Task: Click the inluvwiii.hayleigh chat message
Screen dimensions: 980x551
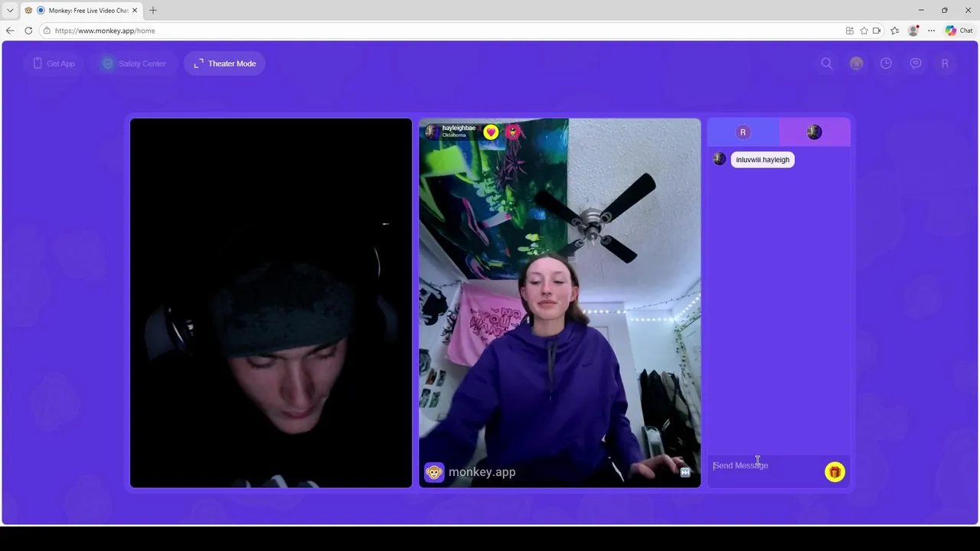Action: tap(763, 160)
